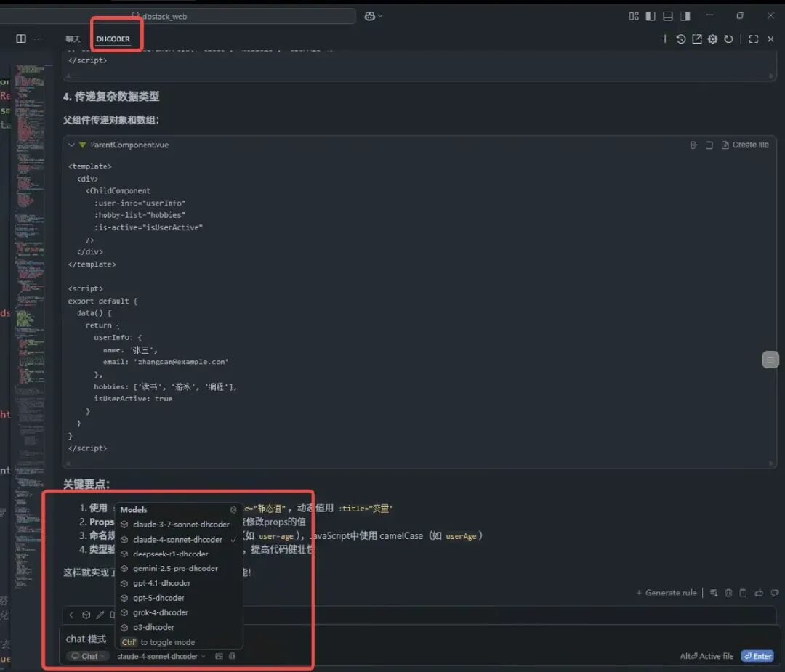Screen dimensions: 785x672
Task: Click Create file for ParentComponent.vue
Action: (745, 145)
